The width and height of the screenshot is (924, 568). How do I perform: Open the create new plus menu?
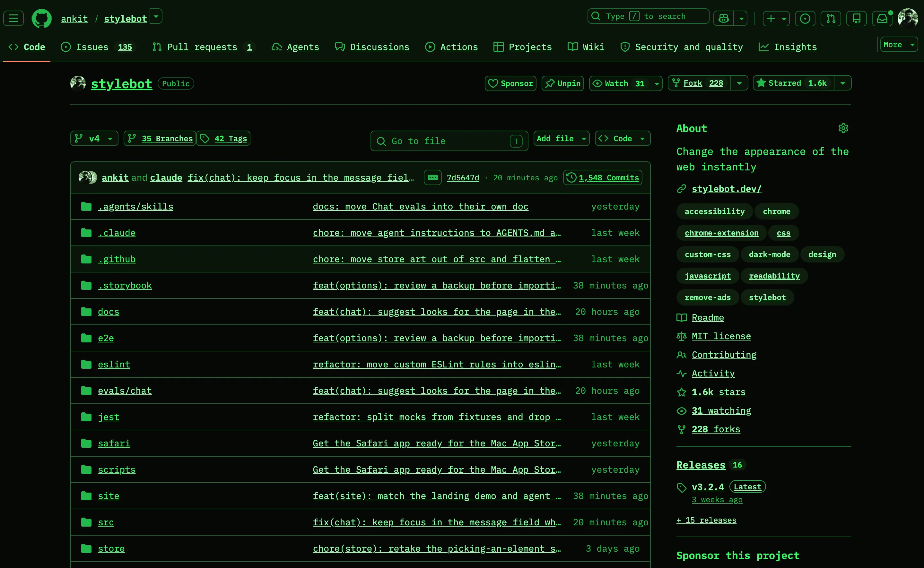pyautogui.click(x=776, y=18)
